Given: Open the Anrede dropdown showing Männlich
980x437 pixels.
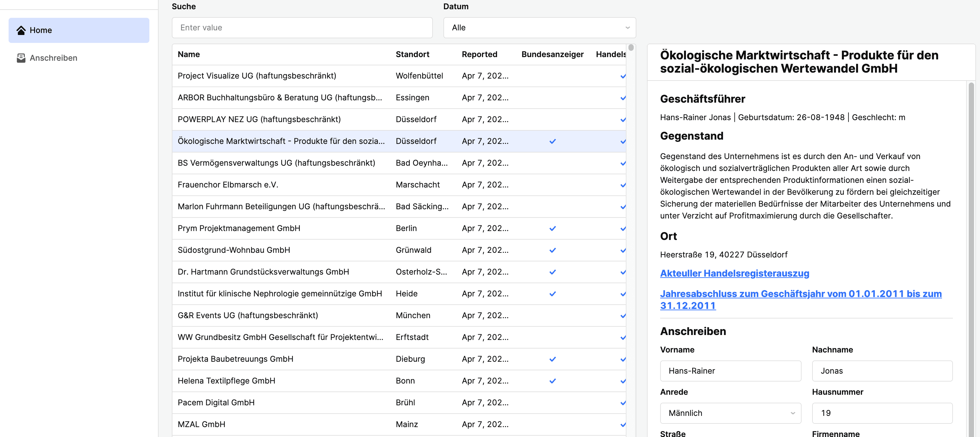Looking at the screenshot, I should (731, 413).
